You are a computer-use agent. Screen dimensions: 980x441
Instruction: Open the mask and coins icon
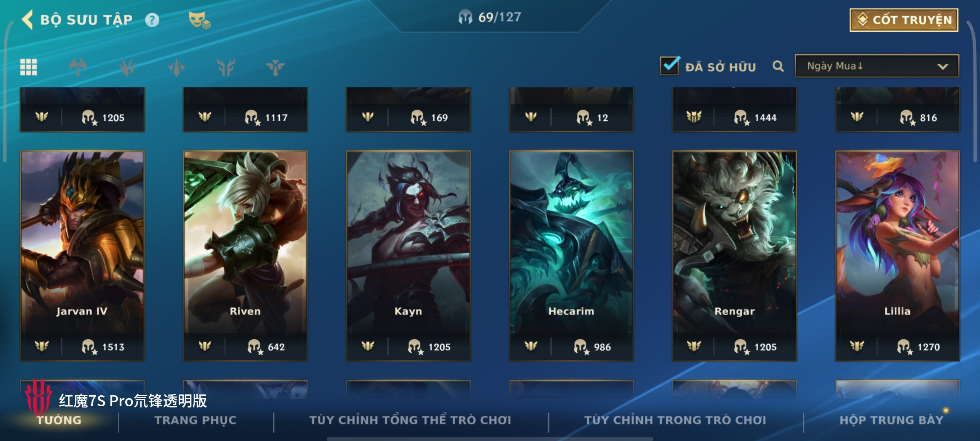point(200,20)
